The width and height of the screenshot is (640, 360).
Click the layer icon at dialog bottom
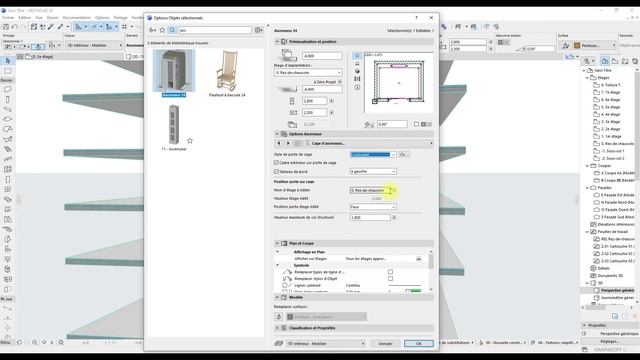(x=279, y=344)
